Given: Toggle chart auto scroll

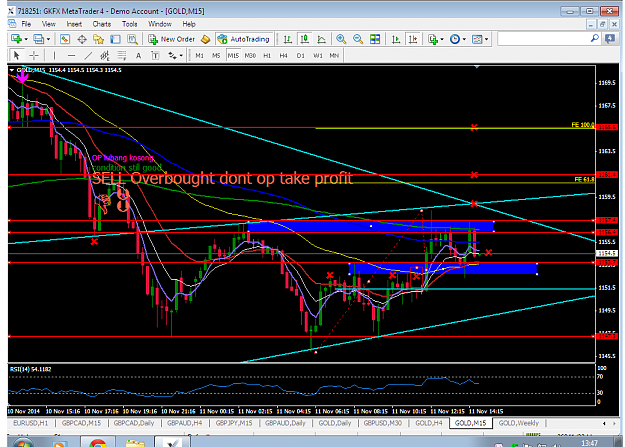Looking at the screenshot, I should click(x=396, y=39).
